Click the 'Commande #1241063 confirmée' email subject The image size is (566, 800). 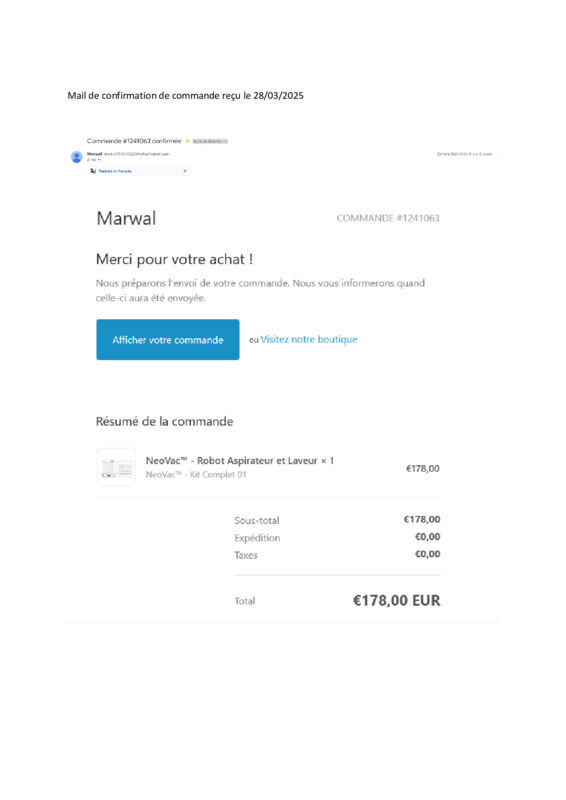[134, 141]
